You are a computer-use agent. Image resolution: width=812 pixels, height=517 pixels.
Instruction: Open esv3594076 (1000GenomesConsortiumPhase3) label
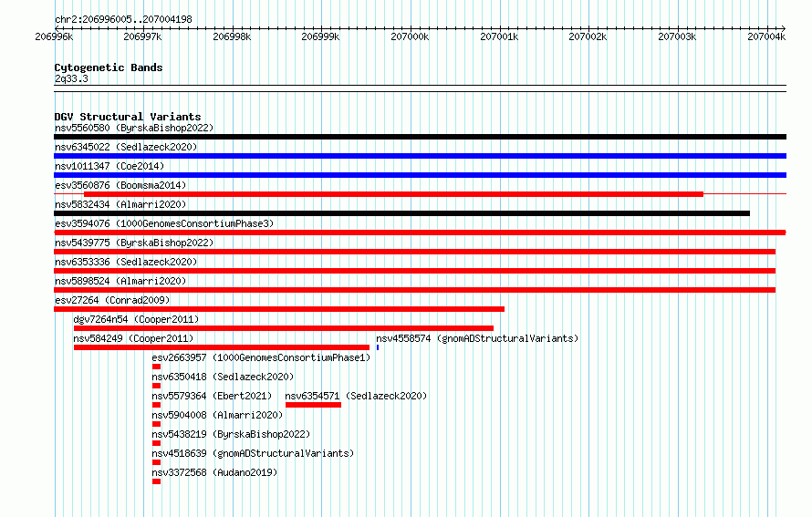click(164, 223)
